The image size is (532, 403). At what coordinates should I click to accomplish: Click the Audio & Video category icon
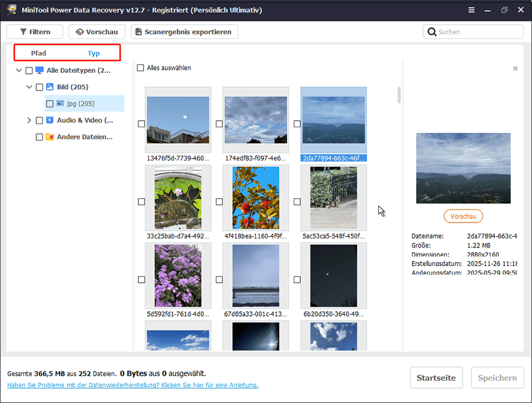(x=50, y=120)
